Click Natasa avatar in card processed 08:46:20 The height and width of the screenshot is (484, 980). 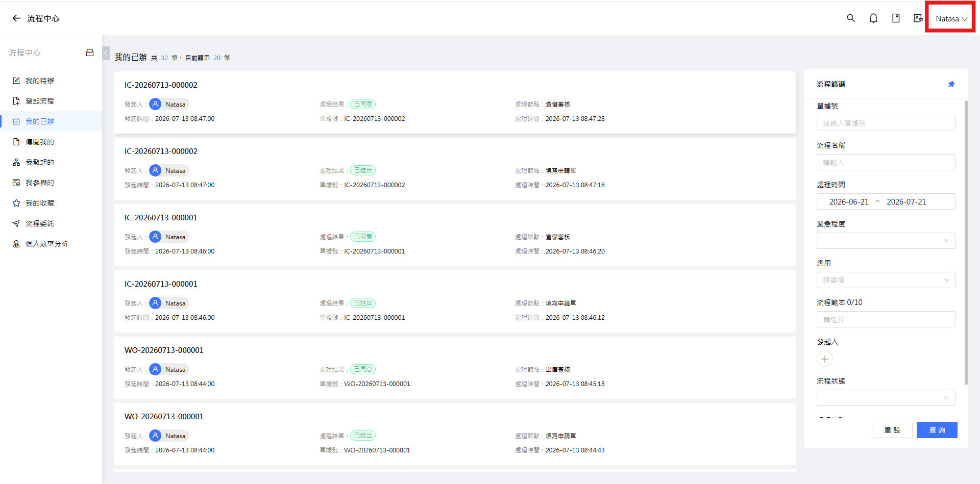(155, 237)
